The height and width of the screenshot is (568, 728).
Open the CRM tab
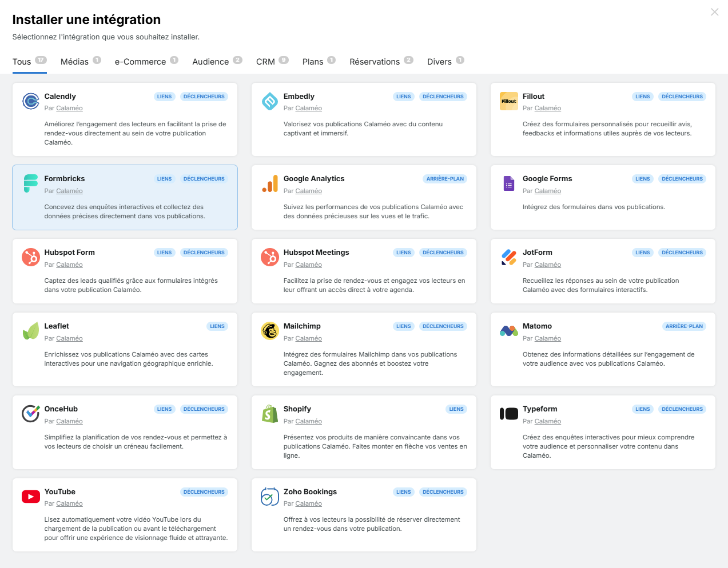click(272, 61)
